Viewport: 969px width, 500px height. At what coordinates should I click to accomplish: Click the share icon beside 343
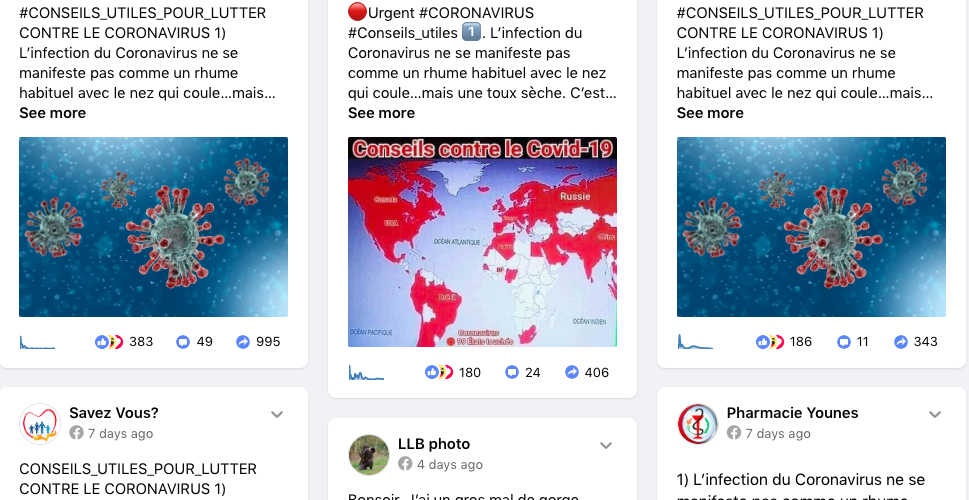[x=901, y=342]
